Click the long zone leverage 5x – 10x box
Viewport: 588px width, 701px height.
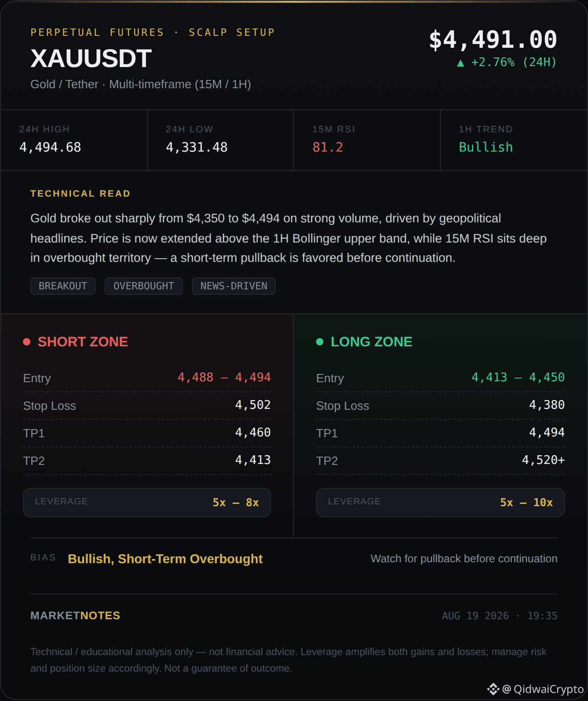point(441,503)
